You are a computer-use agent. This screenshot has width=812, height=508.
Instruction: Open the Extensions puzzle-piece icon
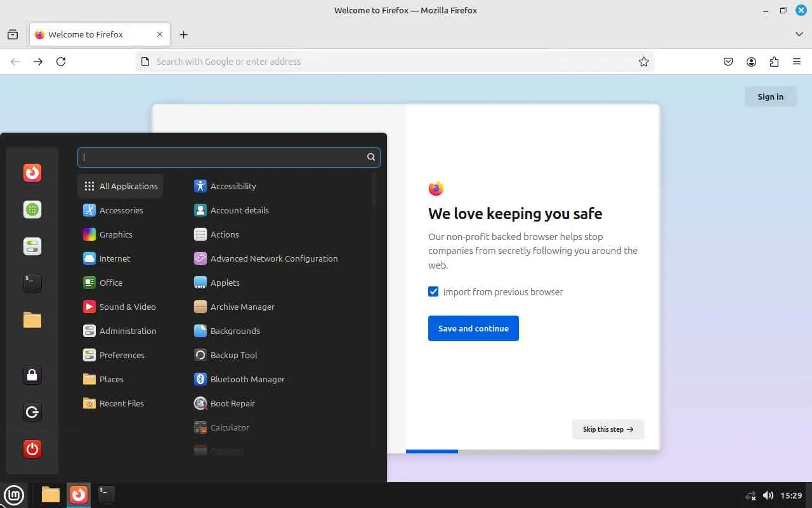click(x=774, y=62)
